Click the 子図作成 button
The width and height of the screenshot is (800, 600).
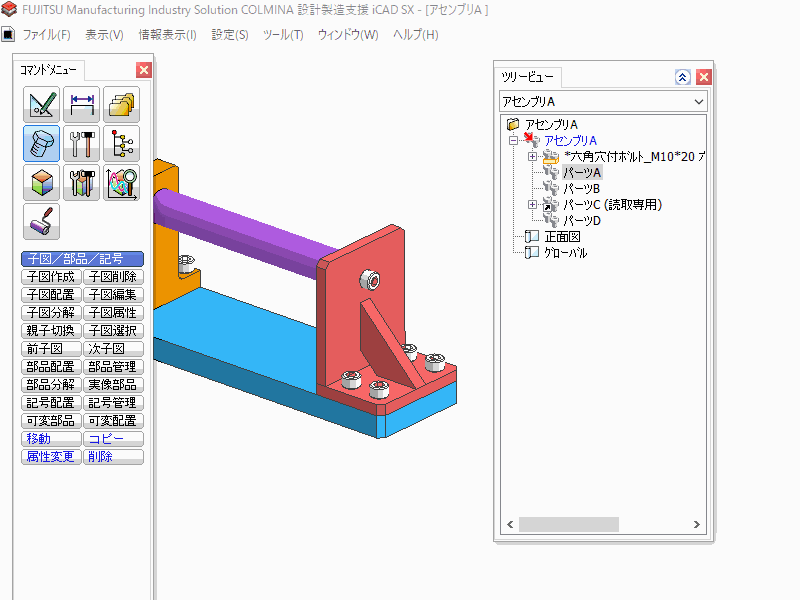[x=51, y=277]
